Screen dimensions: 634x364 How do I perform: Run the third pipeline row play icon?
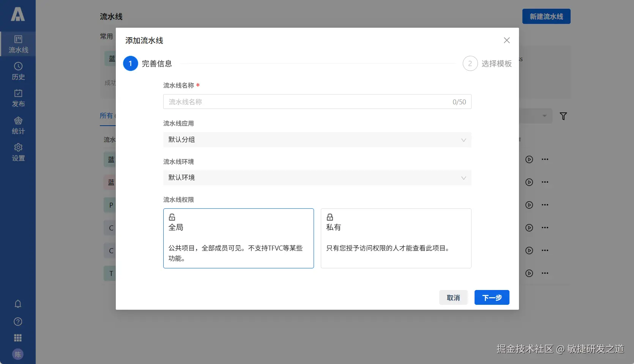[529, 205]
